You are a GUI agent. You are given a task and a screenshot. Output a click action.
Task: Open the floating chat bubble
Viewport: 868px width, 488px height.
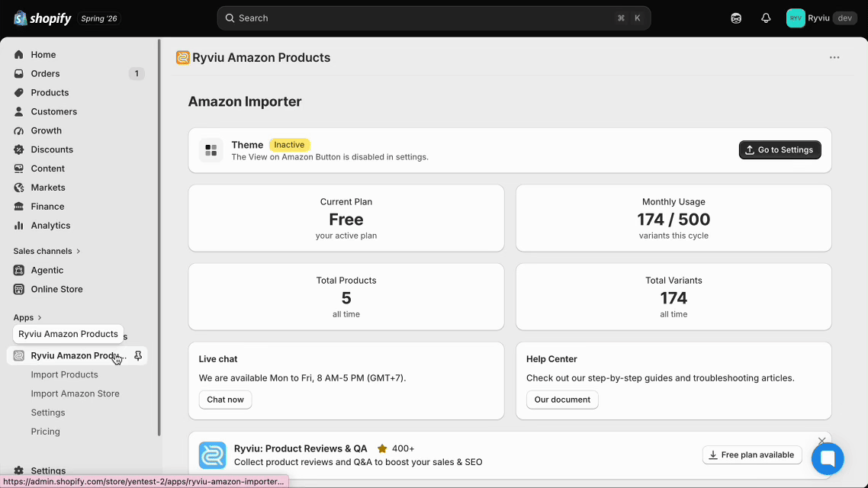[828, 459]
